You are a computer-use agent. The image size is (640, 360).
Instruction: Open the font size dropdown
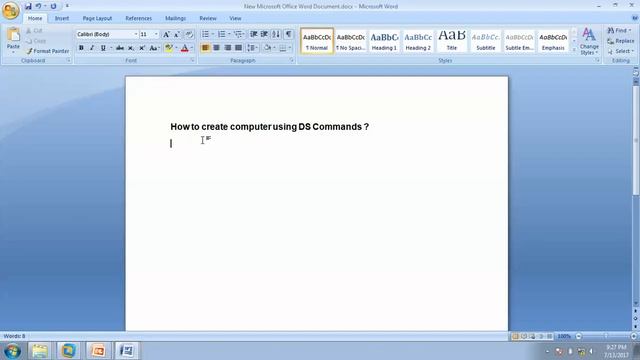pos(156,35)
